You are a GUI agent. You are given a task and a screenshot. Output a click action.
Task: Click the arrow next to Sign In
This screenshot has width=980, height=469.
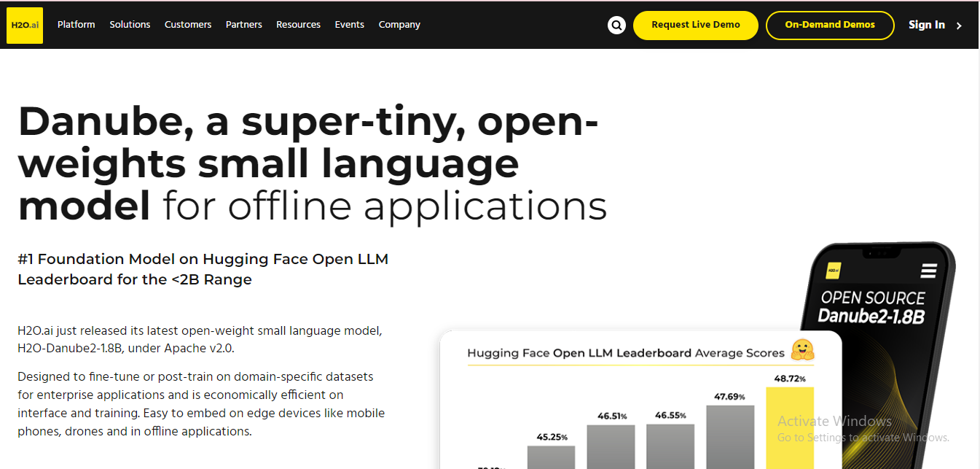[x=959, y=26]
